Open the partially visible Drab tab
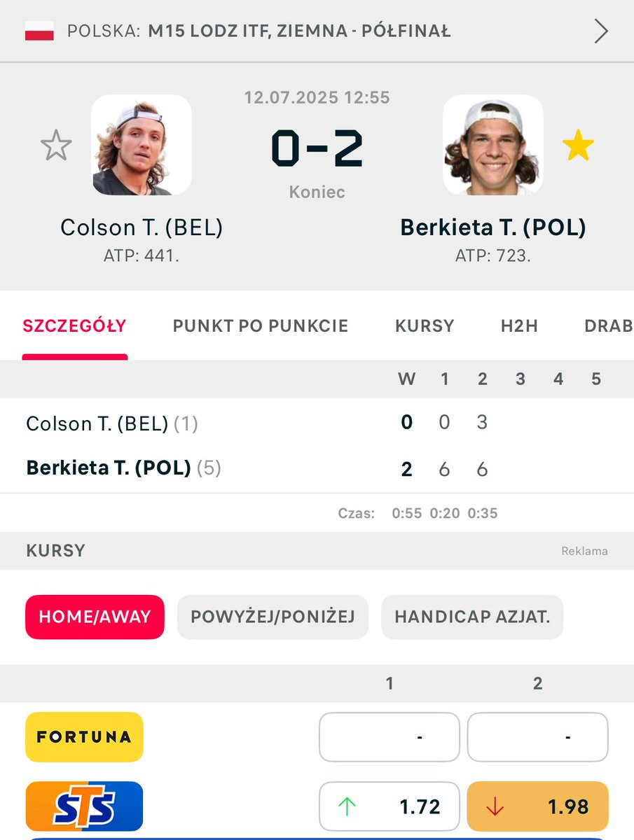The width and height of the screenshot is (634, 840). coord(609,325)
